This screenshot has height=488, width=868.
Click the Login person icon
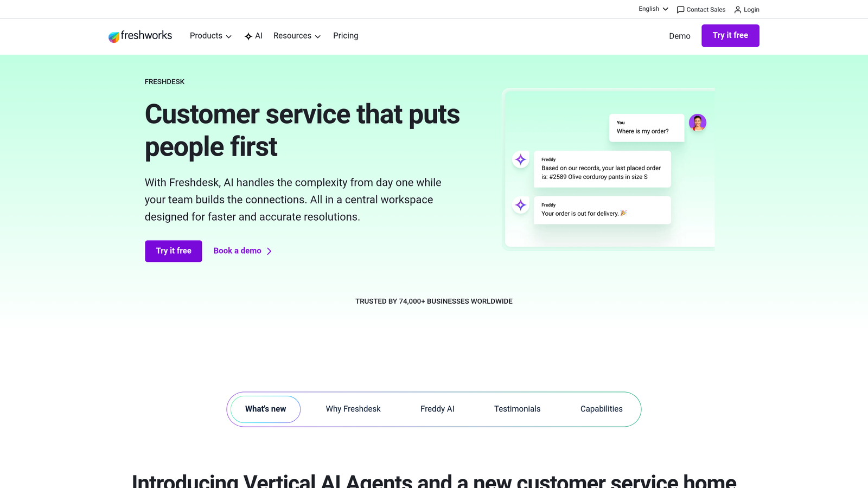coord(737,10)
